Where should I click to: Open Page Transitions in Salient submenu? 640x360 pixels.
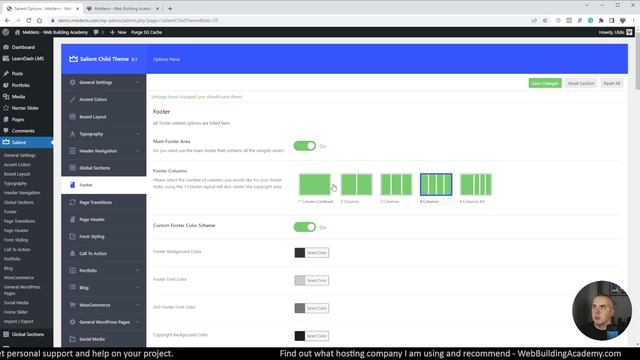coord(19,221)
